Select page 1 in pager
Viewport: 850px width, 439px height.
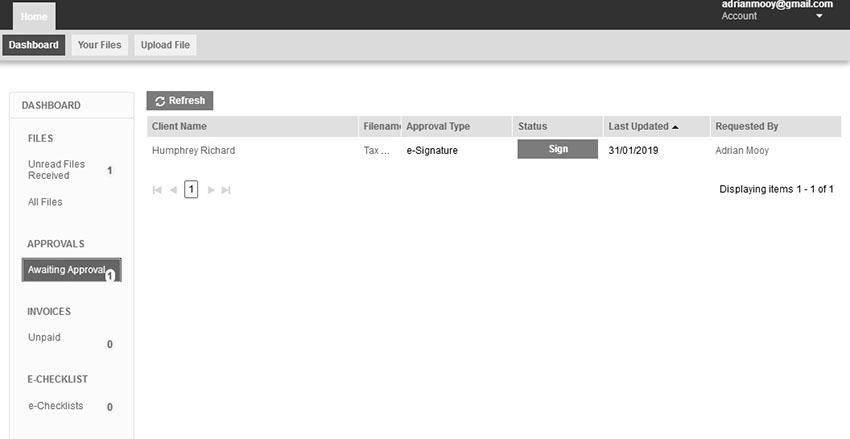tap(191, 190)
